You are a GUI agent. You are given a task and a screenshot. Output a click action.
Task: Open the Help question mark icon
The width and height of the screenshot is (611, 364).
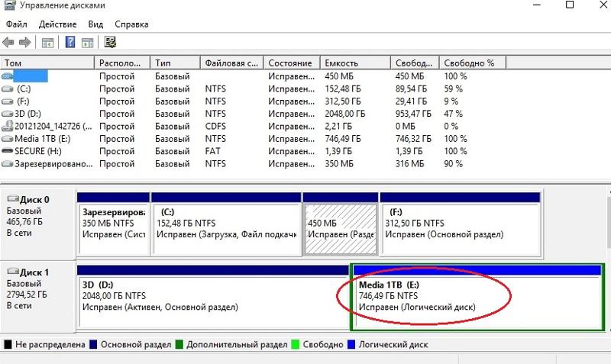70,42
